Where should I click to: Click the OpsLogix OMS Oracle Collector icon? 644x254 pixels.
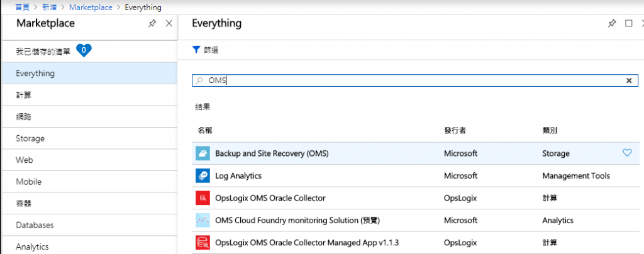pyautogui.click(x=203, y=198)
